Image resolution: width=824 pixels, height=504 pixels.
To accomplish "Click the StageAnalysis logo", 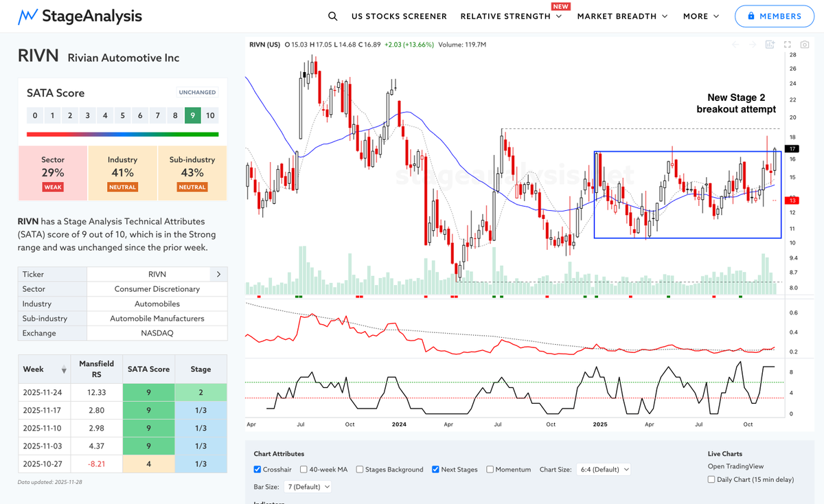I will tap(80, 16).
